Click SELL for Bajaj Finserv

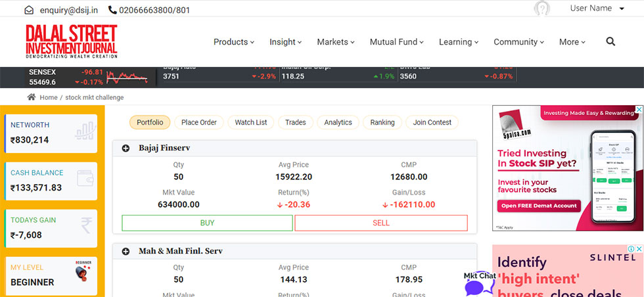coord(381,223)
